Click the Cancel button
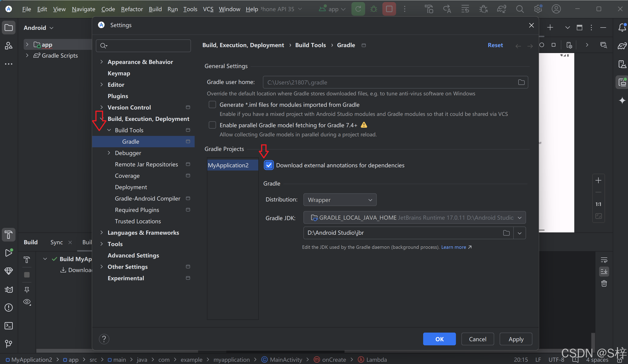The height and width of the screenshot is (364, 628). point(478,339)
